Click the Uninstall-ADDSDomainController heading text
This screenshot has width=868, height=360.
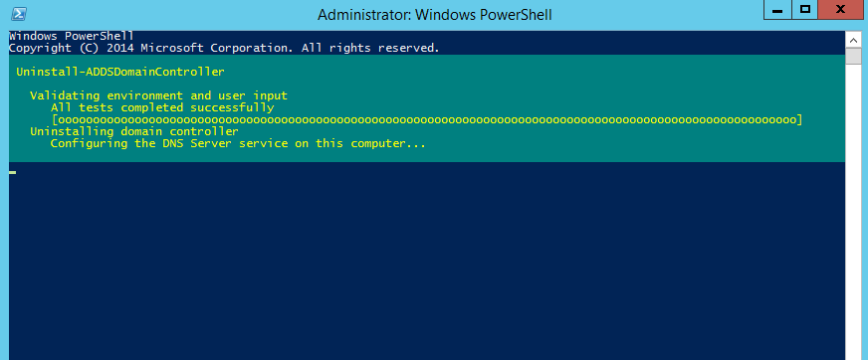click(120, 72)
